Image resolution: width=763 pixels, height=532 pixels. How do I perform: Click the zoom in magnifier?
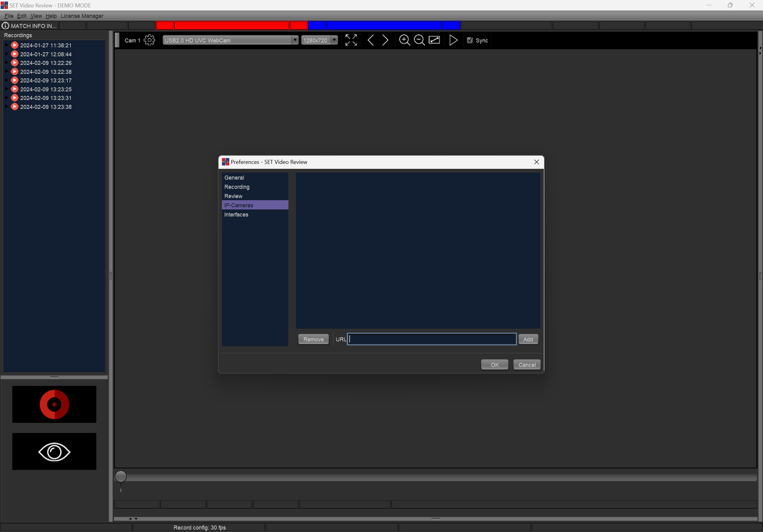pyautogui.click(x=404, y=40)
